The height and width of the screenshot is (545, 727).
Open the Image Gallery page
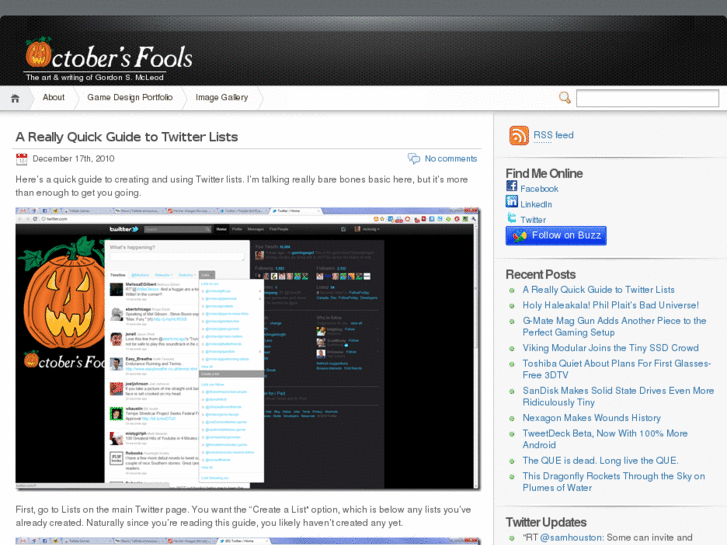(222, 97)
